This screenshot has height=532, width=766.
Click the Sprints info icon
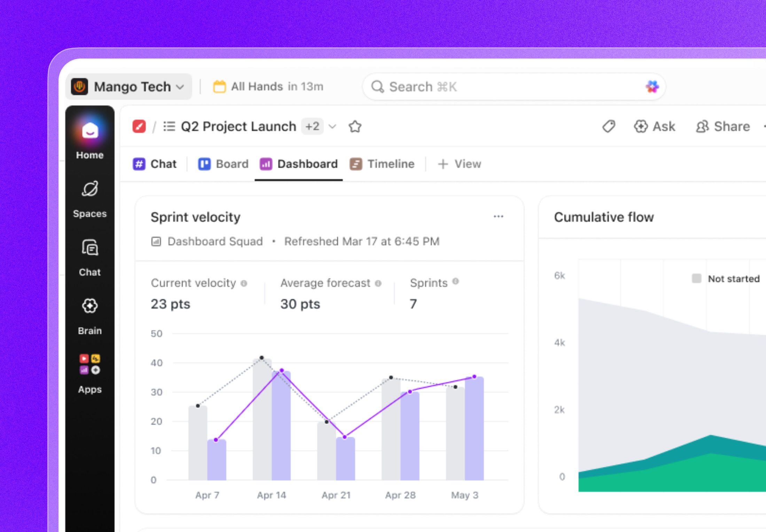pos(455,282)
